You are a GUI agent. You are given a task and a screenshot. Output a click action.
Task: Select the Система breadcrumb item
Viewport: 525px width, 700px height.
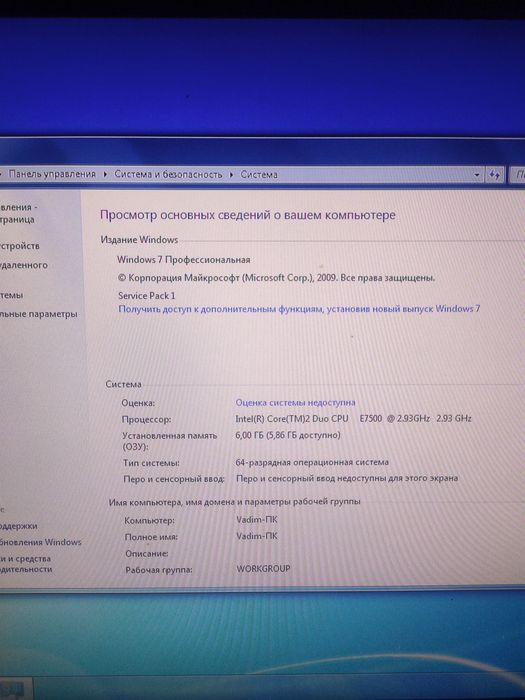tap(259, 174)
